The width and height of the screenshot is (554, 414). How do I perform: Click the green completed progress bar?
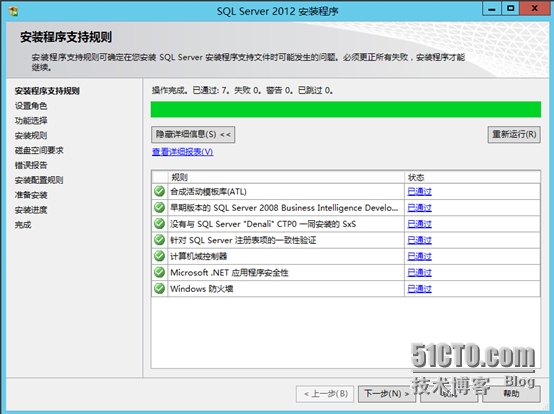pos(346,109)
